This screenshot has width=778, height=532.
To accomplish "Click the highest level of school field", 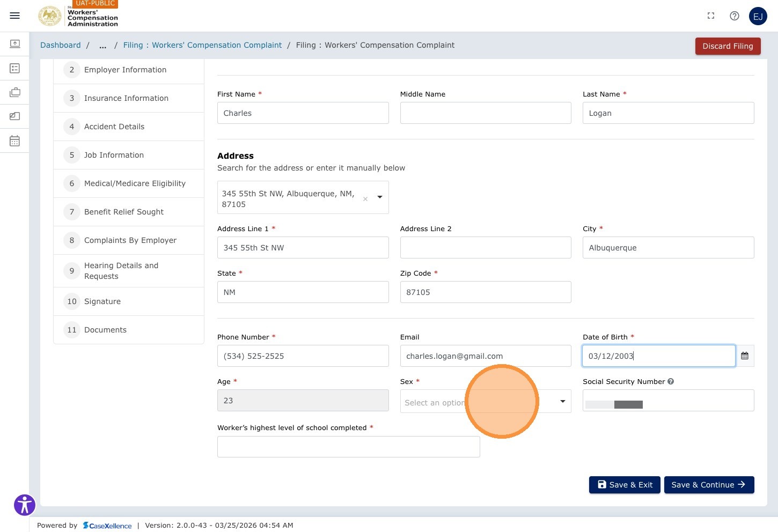I will [x=348, y=447].
